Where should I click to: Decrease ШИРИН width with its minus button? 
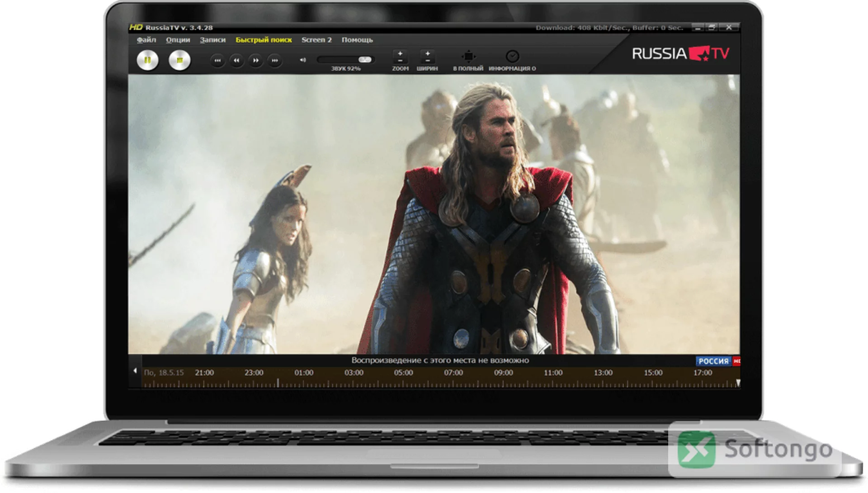tap(428, 61)
